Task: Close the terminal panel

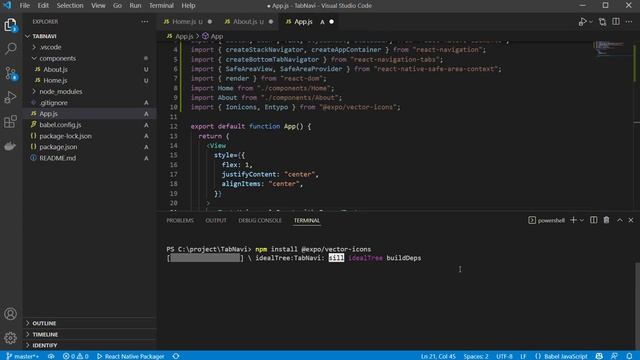Action: [631, 220]
